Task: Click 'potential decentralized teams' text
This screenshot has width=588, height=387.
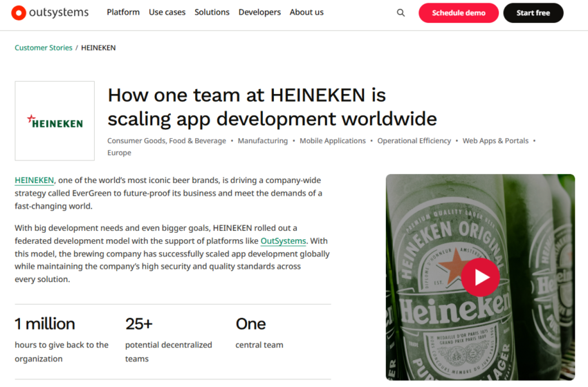Action: (168, 352)
